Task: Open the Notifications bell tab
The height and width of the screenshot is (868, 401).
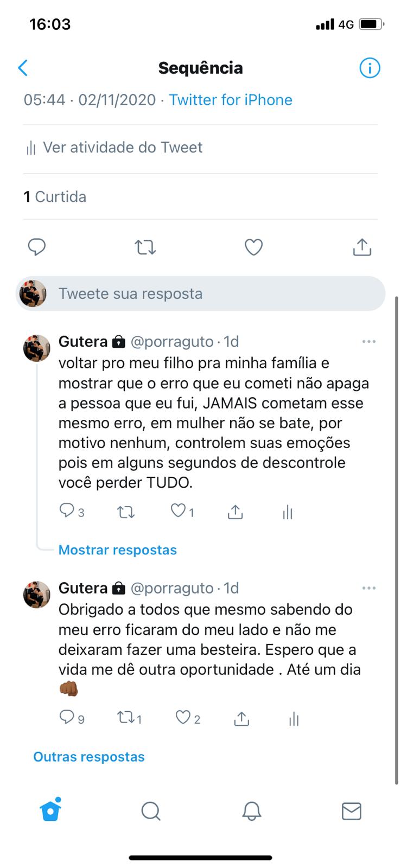Action: coord(251,811)
